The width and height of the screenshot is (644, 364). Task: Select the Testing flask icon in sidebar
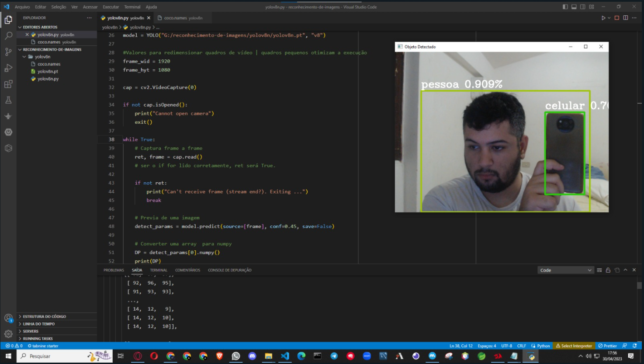coord(8,100)
